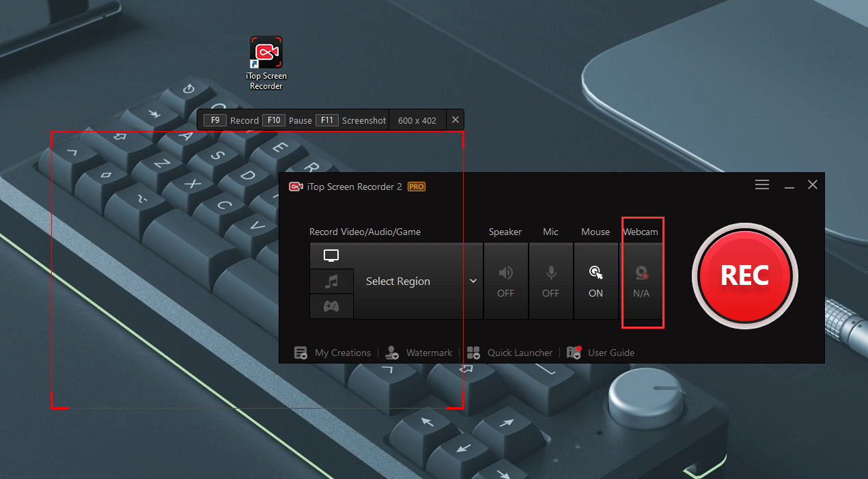The height and width of the screenshot is (479, 868).
Task: Close the iTop Screen Recorder window
Action: click(813, 184)
